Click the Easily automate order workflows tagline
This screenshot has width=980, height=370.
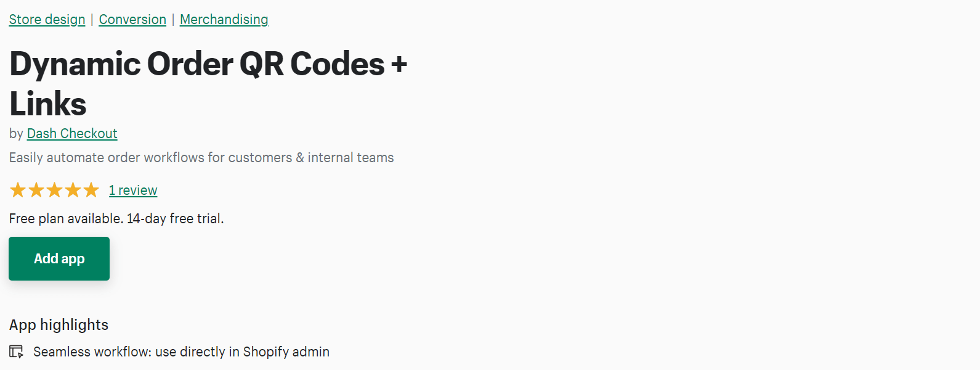tap(201, 158)
